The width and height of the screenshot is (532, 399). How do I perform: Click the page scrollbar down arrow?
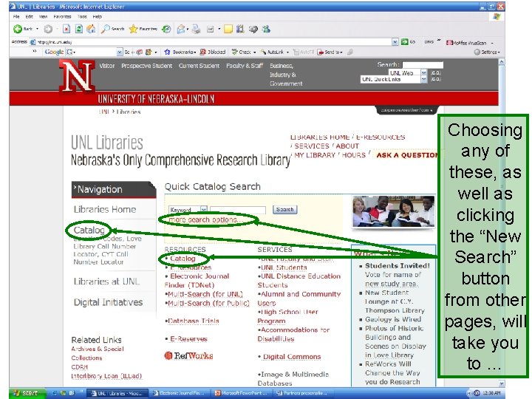click(502, 383)
